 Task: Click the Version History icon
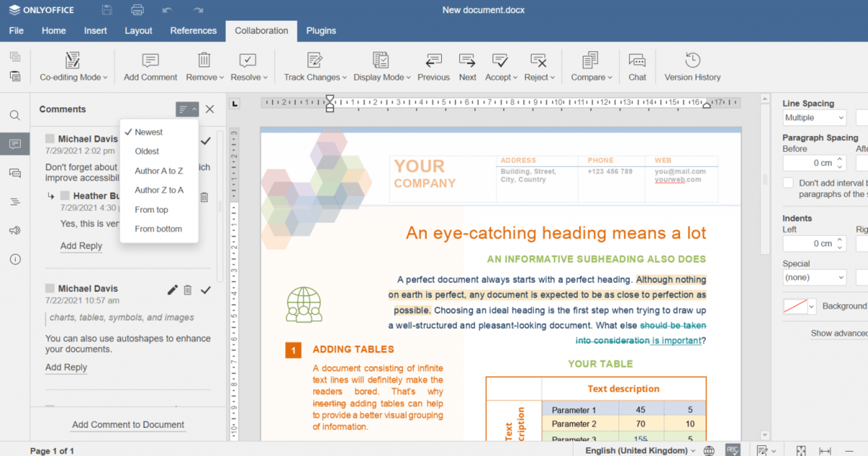692,65
